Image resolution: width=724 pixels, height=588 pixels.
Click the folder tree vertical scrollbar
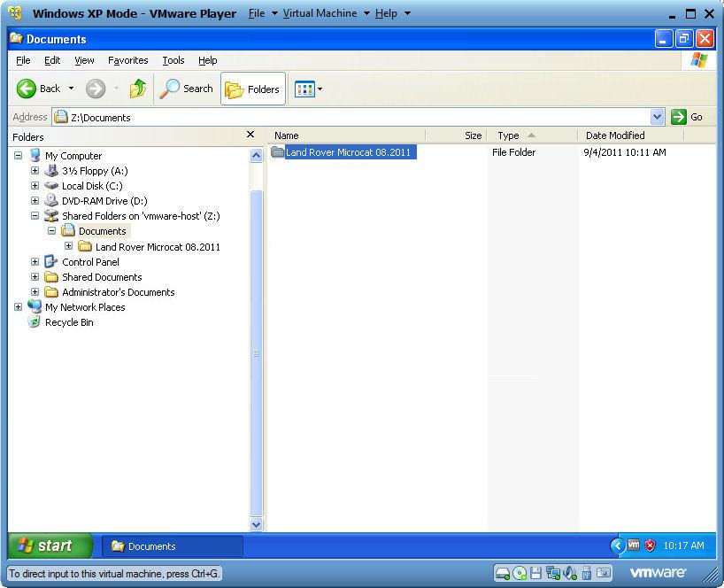257,354
